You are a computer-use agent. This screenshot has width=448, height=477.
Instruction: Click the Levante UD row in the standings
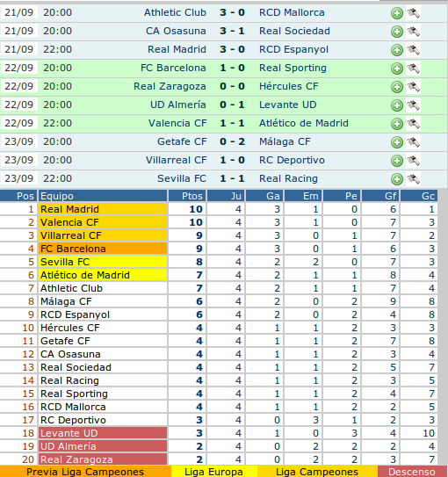(219, 433)
